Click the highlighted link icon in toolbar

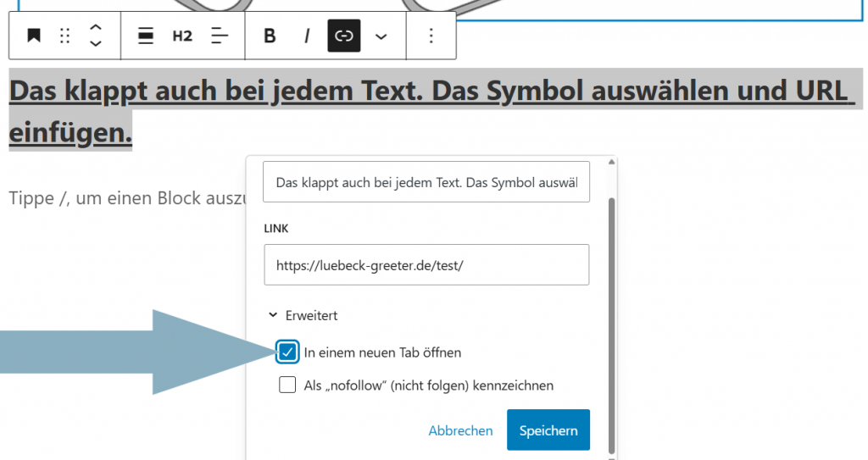point(344,36)
